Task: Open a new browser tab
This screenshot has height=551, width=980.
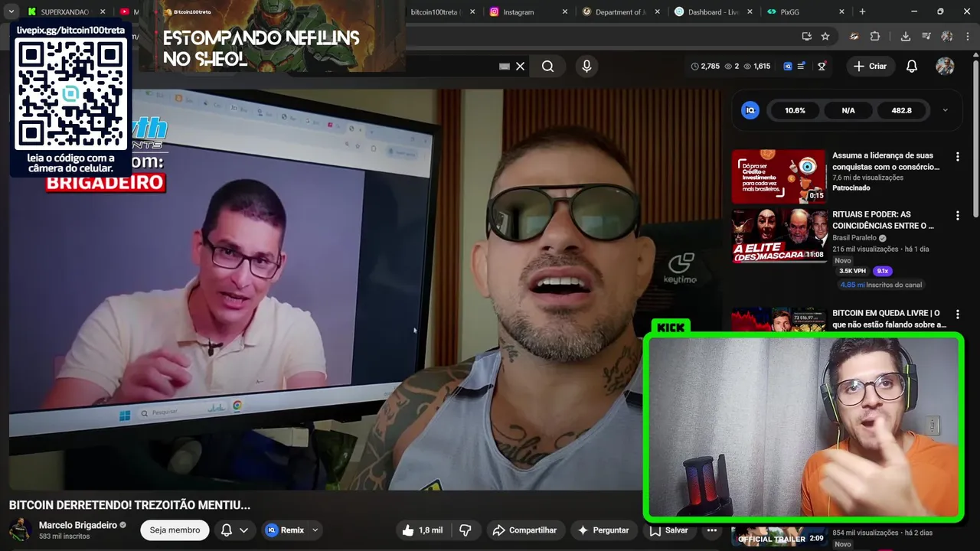Action: [862, 11]
